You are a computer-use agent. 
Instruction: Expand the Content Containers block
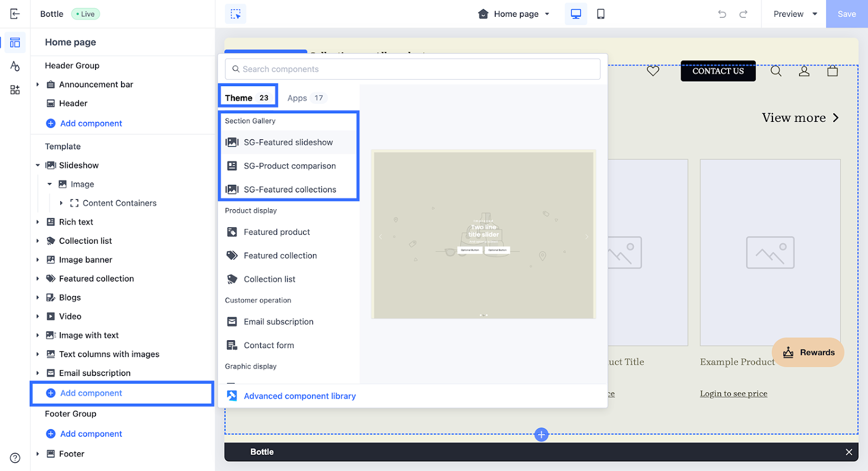pos(61,203)
